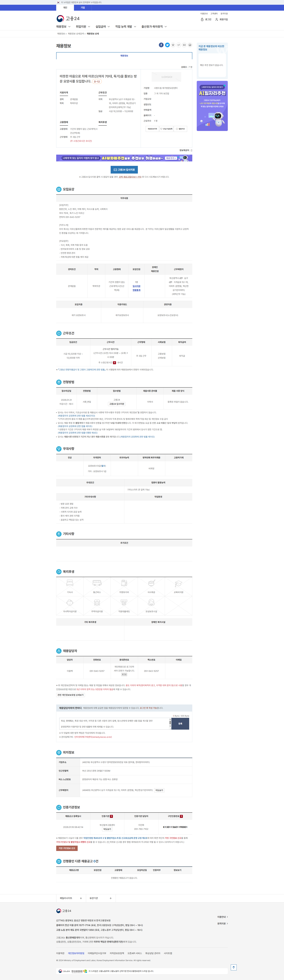Image resolution: width=284 pixels, height=980 pixels.
Task: Expand the 채용정보 navigation menu
Action: click(63, 27)
